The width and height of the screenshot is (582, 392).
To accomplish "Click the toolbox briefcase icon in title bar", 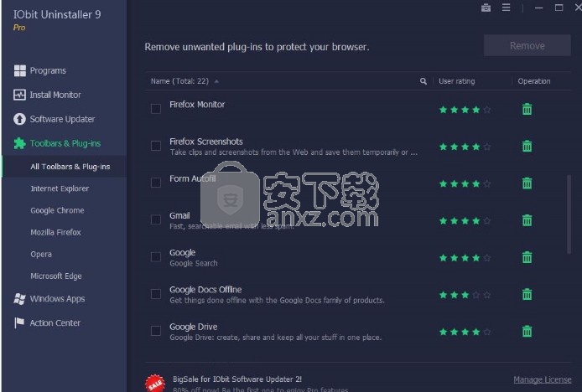I will coord(486,8).
